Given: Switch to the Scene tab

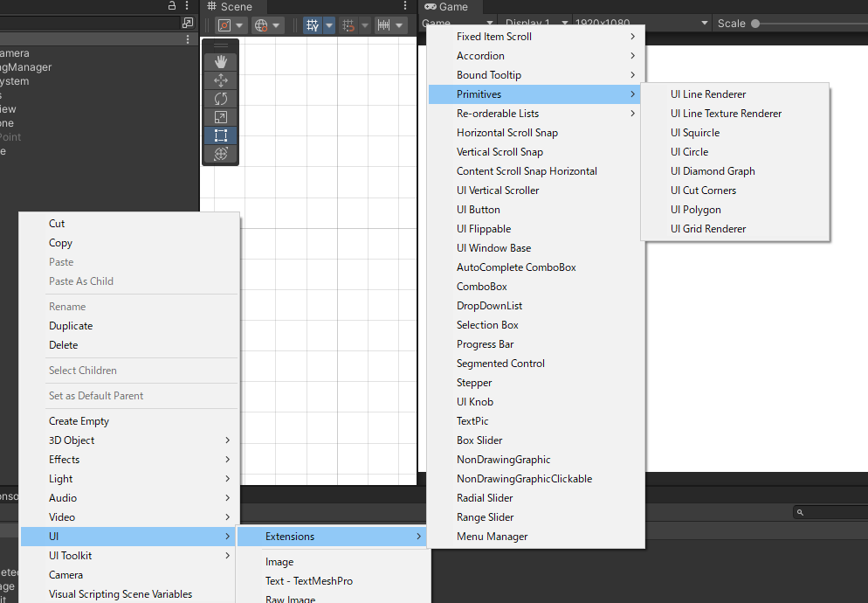Looking at the screenshot, I should (x=230, y=7).
